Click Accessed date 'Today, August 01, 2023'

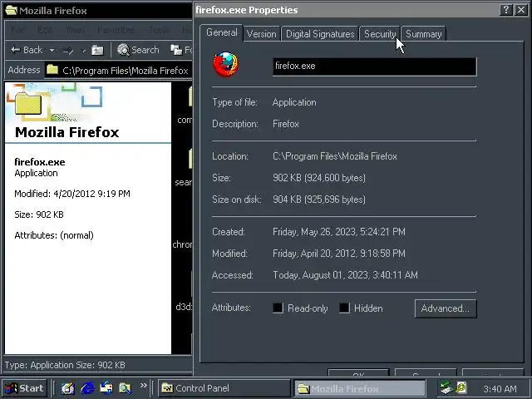point(346,275)
